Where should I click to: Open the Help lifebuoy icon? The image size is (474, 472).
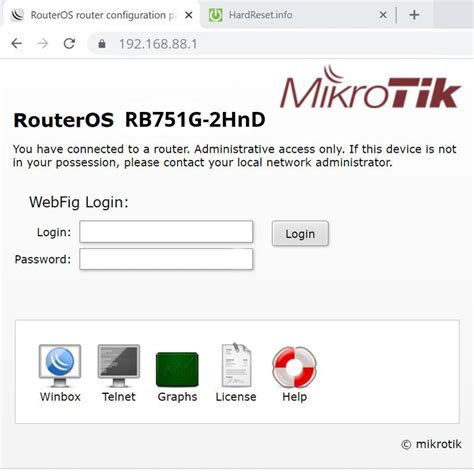click(x=294, y=367)
